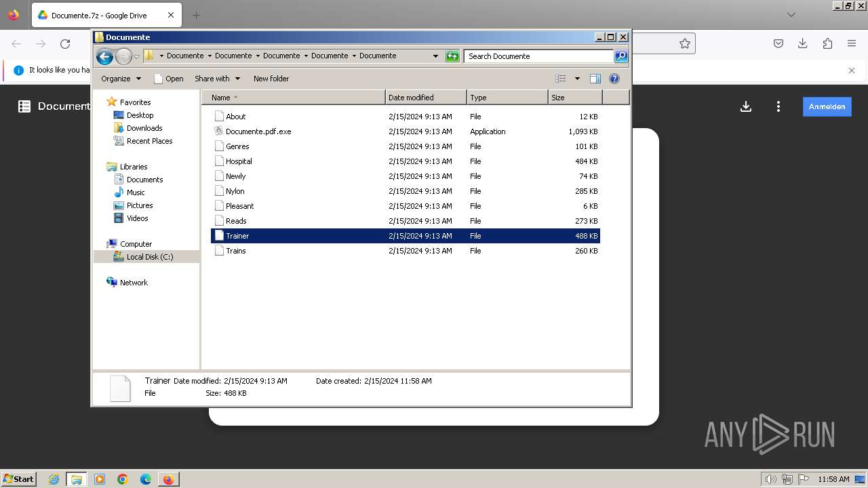
Task: Select the Pleasant file
Action: [406, 206]
